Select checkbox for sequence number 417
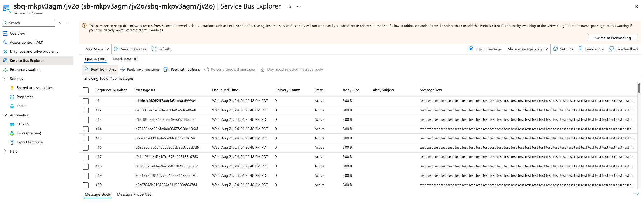 86,157
